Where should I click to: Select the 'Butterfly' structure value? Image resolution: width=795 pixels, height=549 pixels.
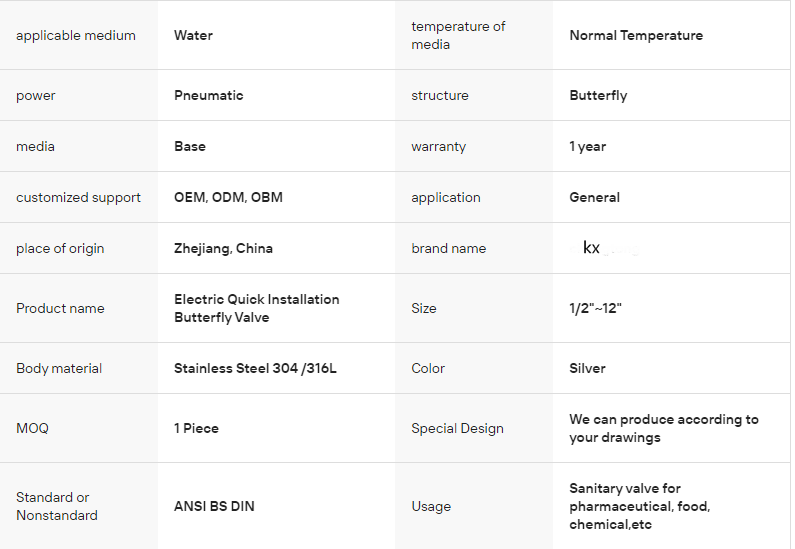coord(598,96)
